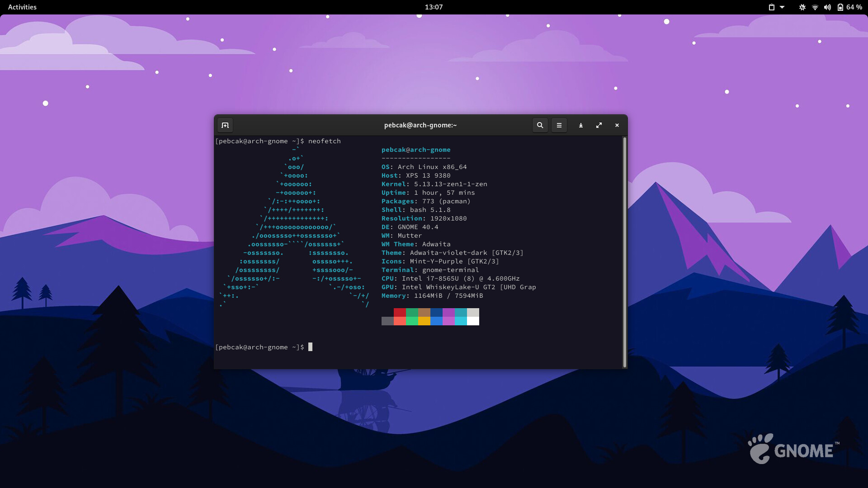
Task: Click the Host: XPS 13 9380 line
Action: [x=416, y=175]
